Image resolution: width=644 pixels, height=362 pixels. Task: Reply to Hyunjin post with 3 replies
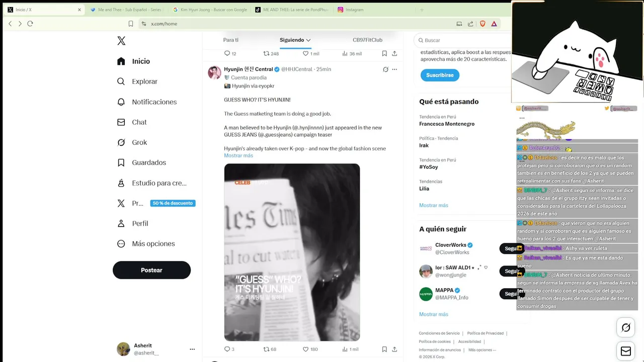point(229,349)
